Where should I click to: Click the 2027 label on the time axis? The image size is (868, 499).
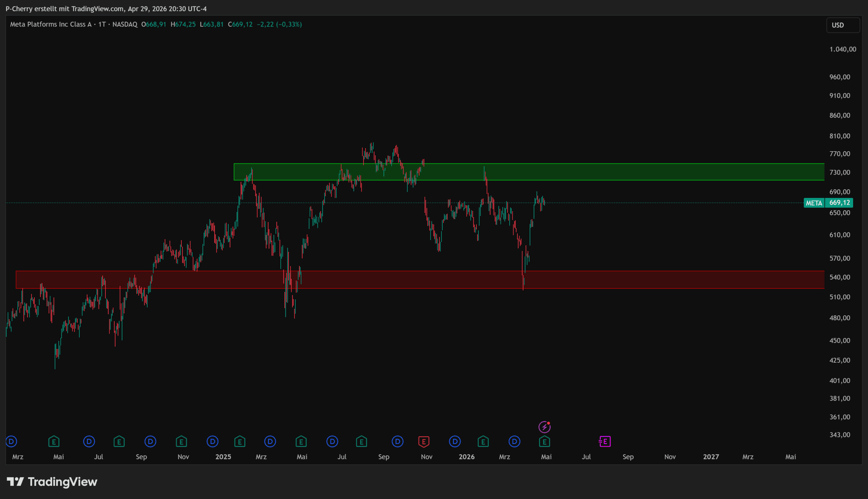pos(711,457)
